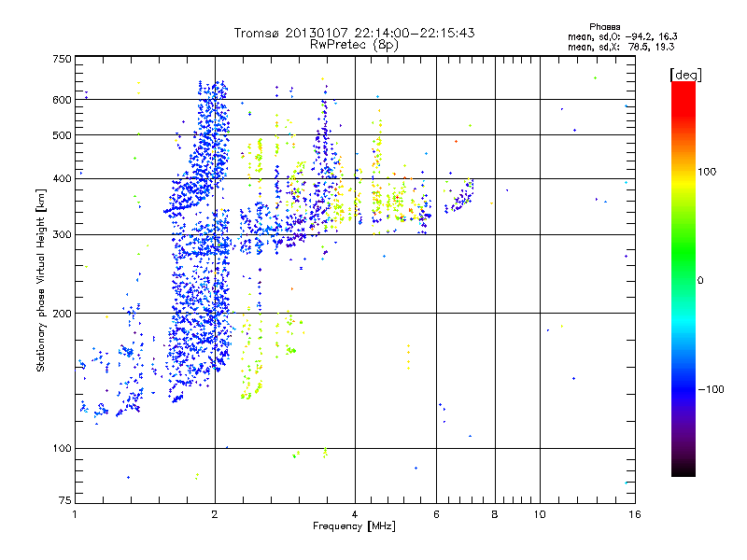Click the y-axis tick label '100'

tap(62, 449)
